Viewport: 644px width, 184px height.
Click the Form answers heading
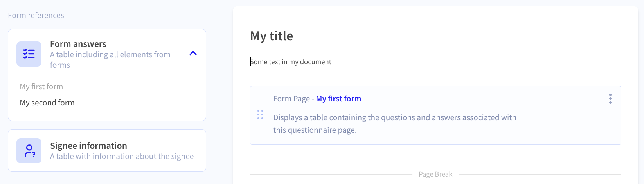pos(78,44)
